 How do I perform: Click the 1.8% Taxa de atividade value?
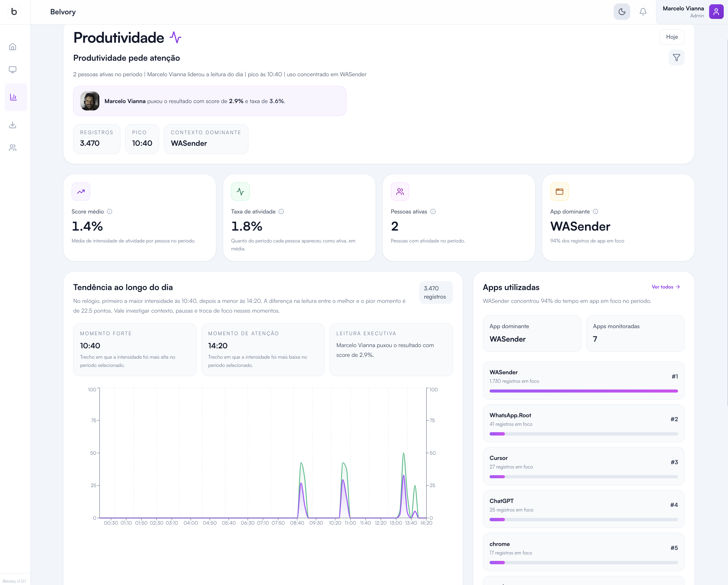click(247, 226)
